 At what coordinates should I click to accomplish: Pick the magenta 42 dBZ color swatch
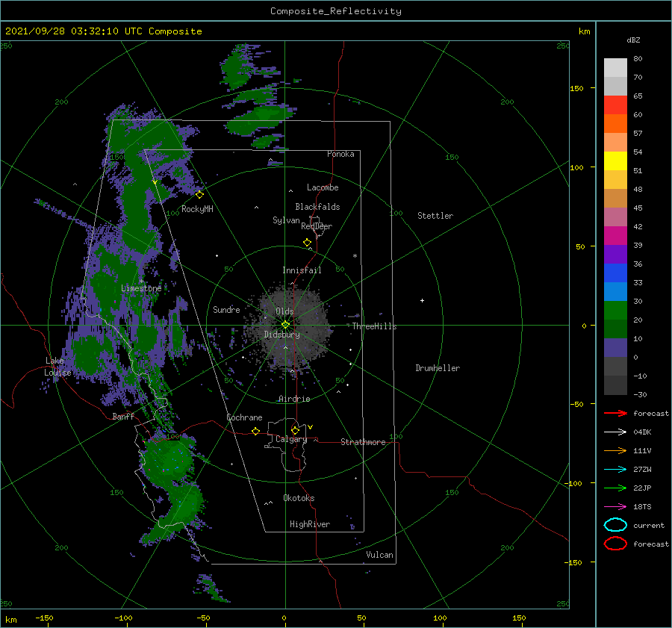615,235
